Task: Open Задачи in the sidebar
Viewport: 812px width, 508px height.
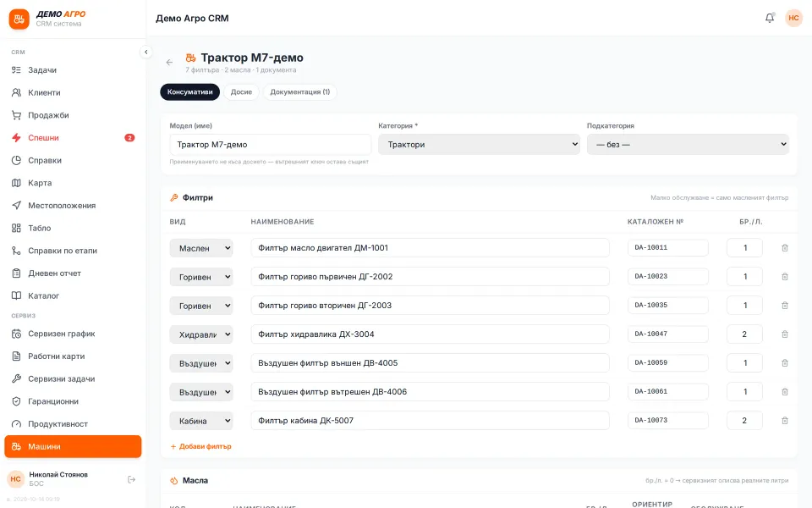Action: (73, 70)
